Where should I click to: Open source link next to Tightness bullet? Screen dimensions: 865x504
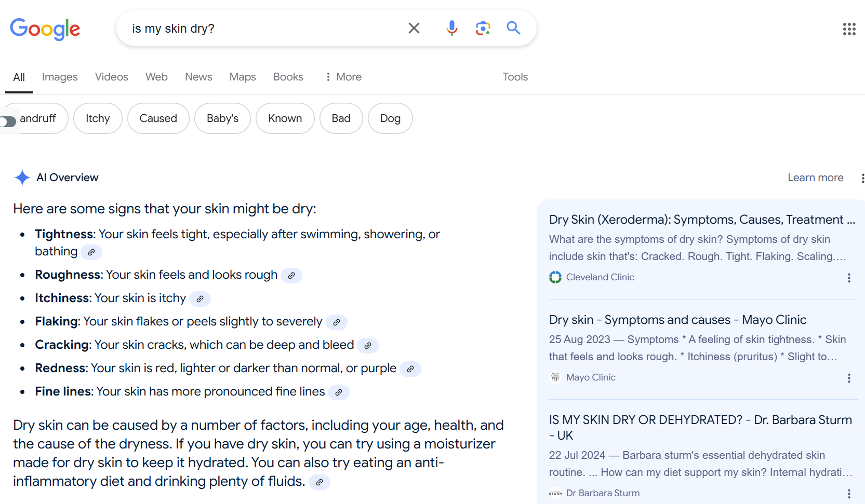(91, 252)
